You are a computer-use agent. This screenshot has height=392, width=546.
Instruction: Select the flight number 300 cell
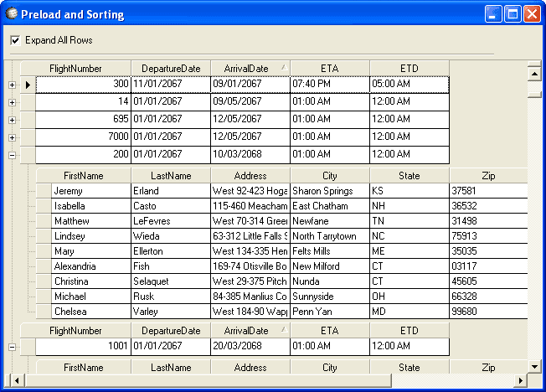(x=83, y=85)
